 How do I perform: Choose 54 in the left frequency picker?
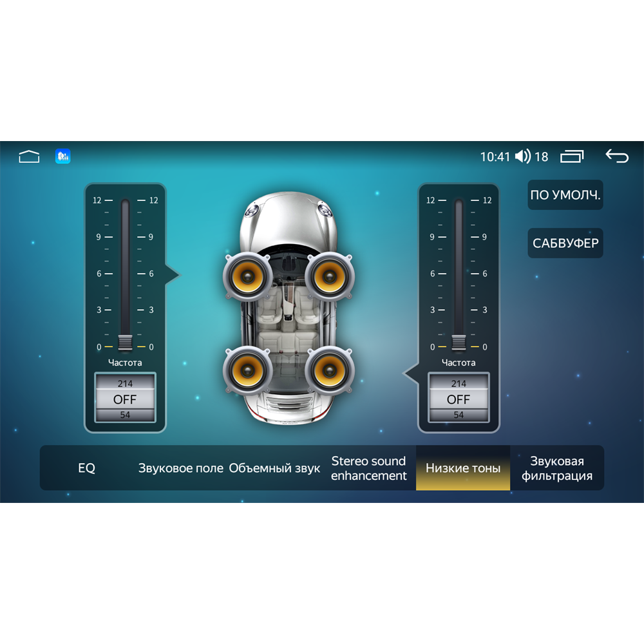[125, 415]
